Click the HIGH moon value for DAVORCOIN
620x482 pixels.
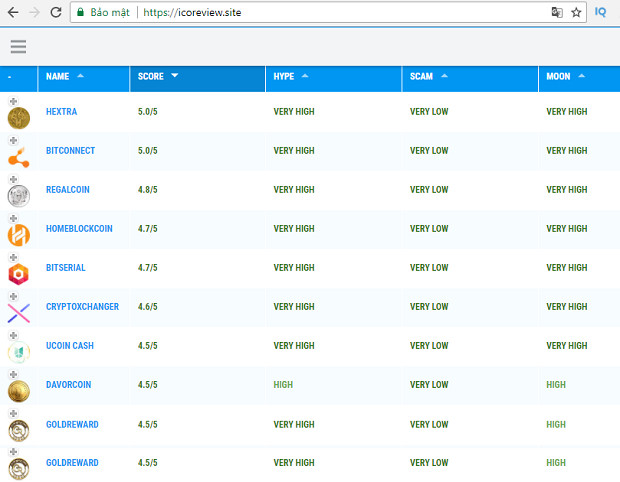(x=556, y=385)
